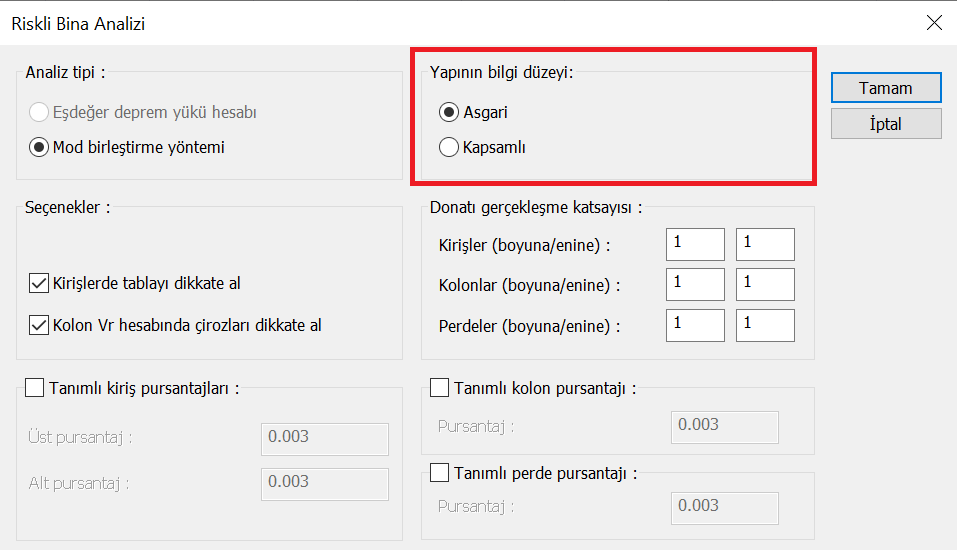This screenshot has height=550, width=957.
Task: Click the Tamam button
Action: pyautogui.click(x=885, y=88)
